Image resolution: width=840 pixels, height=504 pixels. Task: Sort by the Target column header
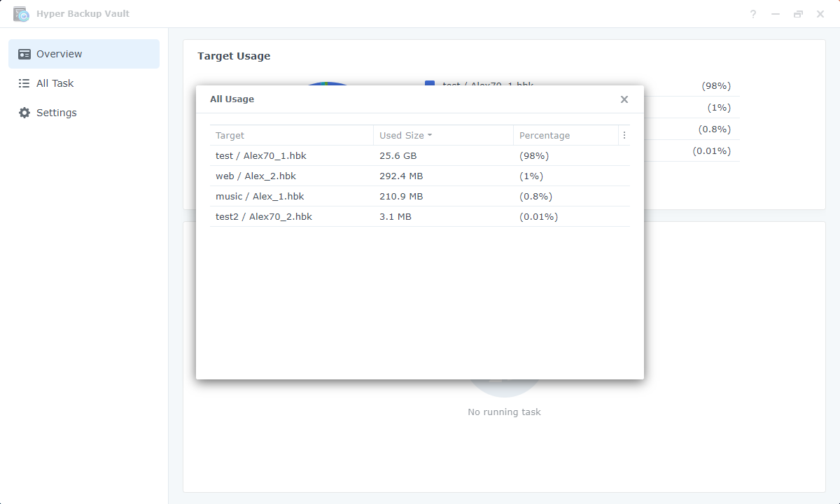(x=230, y=135)
